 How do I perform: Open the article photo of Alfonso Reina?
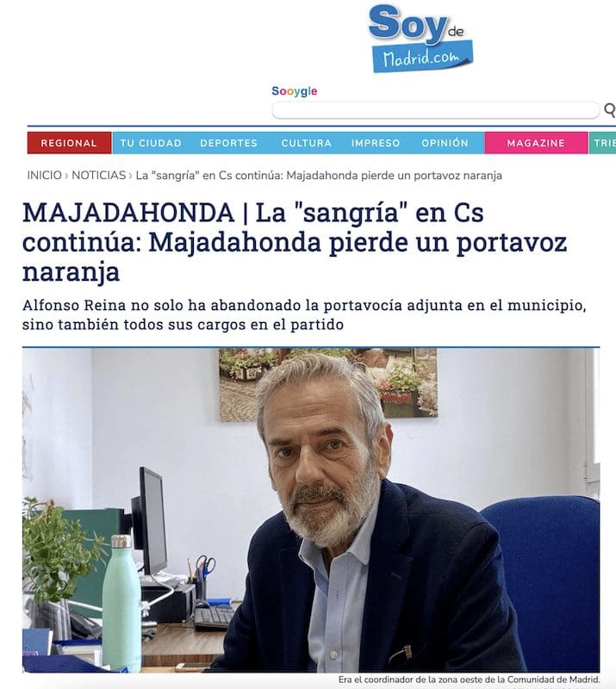pyautogui.click(x=311, y=510)
